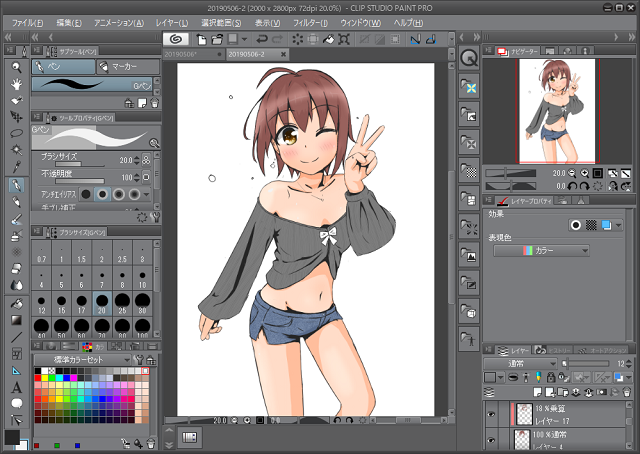Select strong anti-aliasing option
640x454 pixels.
tap(135, 194)
